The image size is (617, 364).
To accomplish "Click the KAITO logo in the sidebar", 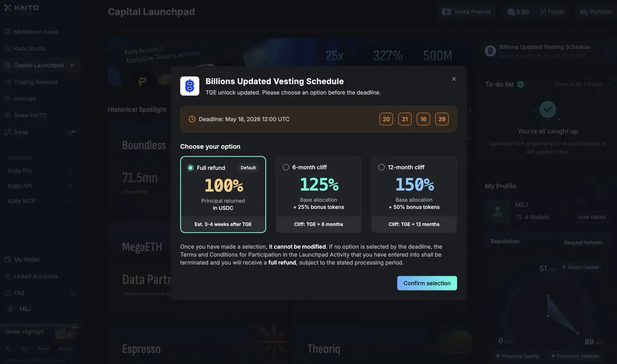I will 22,8.
